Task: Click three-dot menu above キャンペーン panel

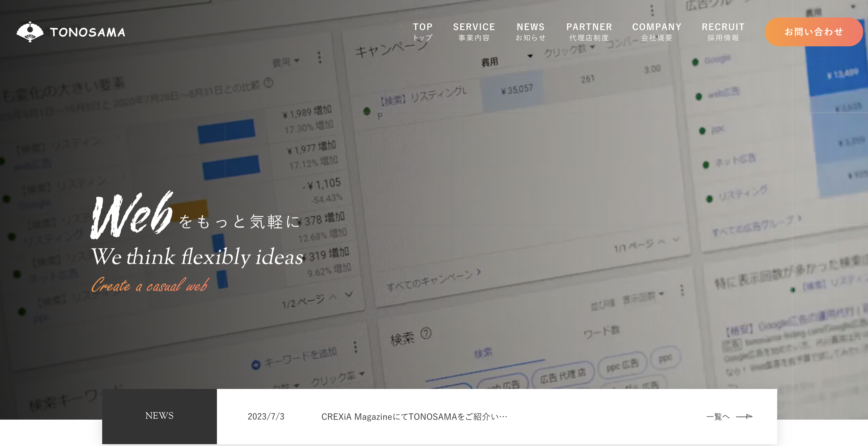Action: click(x=652, y=10)
